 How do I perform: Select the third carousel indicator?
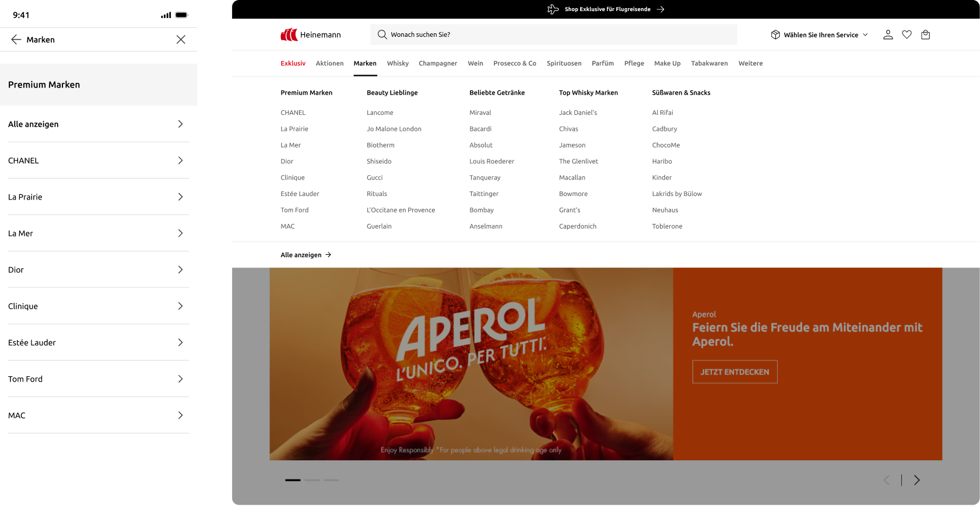[x=332, y=480]
